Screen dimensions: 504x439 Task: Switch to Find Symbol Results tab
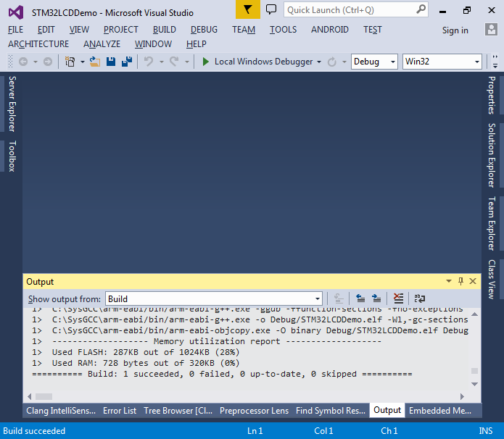[331, 411]
